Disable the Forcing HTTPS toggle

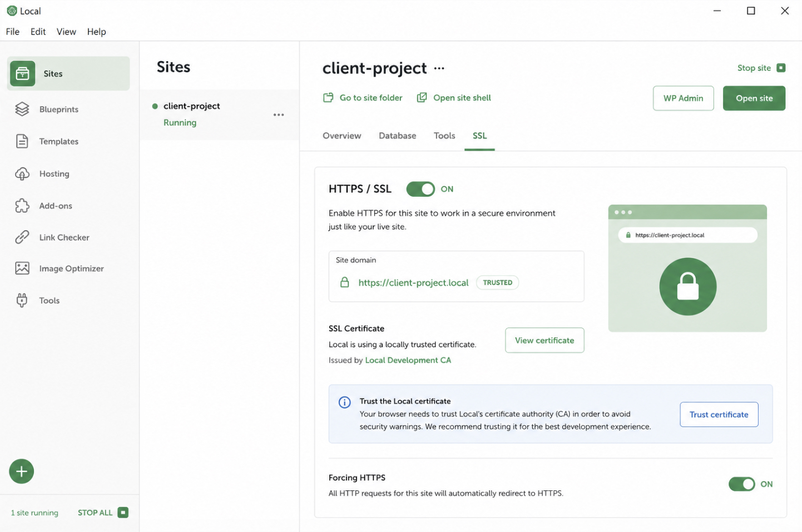pyautogui.click(x=742, y=484)
